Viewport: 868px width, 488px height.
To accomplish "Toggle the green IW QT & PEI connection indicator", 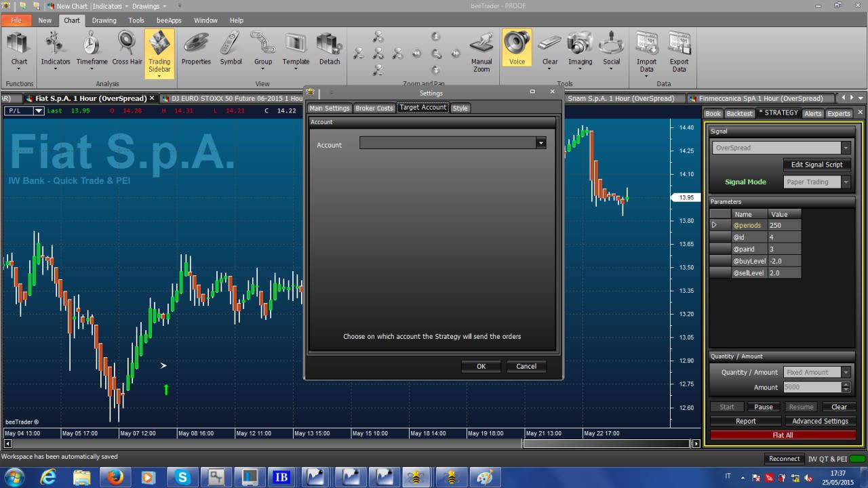I will click(x=856, y=459).
